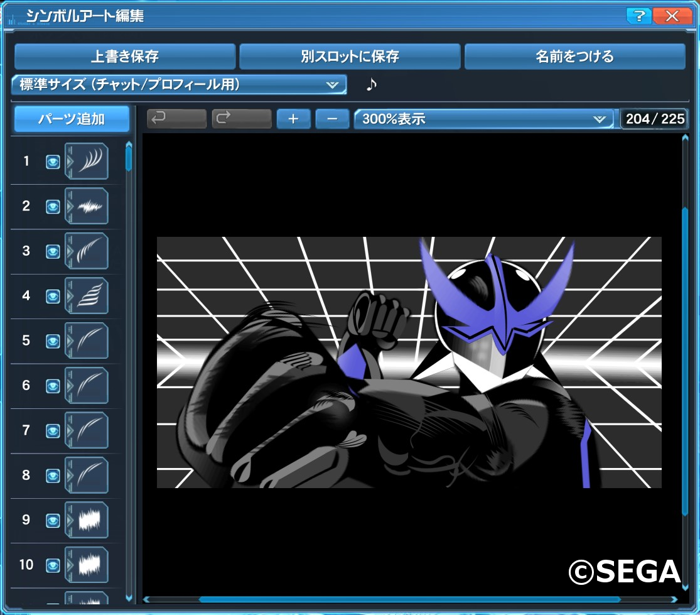Hide layer 6 using the eye icon

pyautogui.click(x=53, y=386)
